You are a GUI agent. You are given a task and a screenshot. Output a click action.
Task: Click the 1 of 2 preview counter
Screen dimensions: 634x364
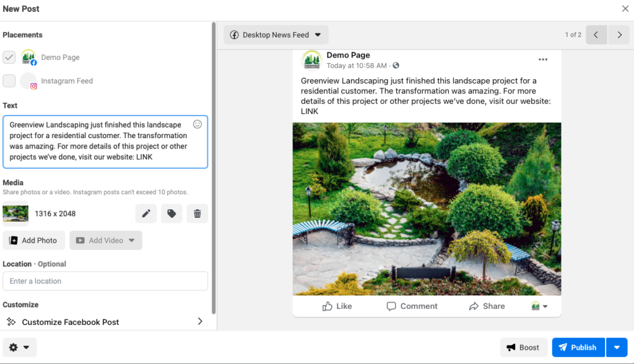(x=573, y=35)
